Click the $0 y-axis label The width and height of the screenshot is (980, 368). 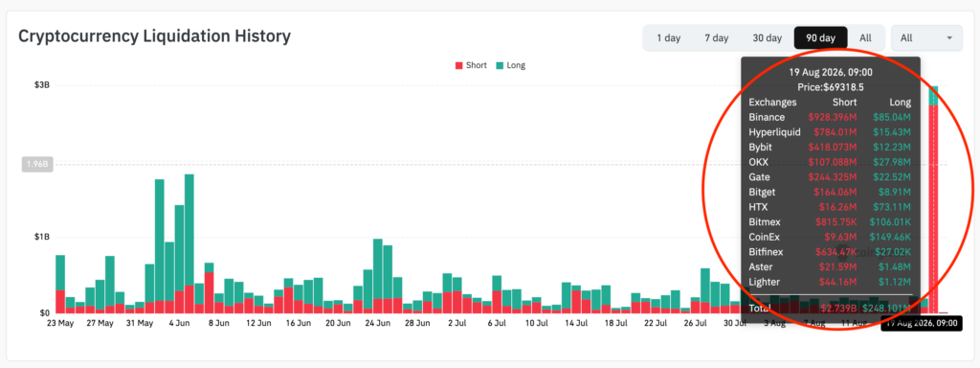[x=44, y=313]
